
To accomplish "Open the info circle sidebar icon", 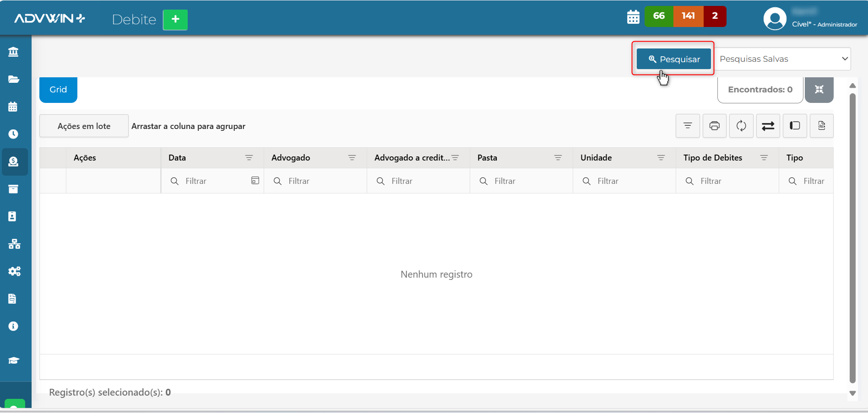I will (x=13, y=326).
